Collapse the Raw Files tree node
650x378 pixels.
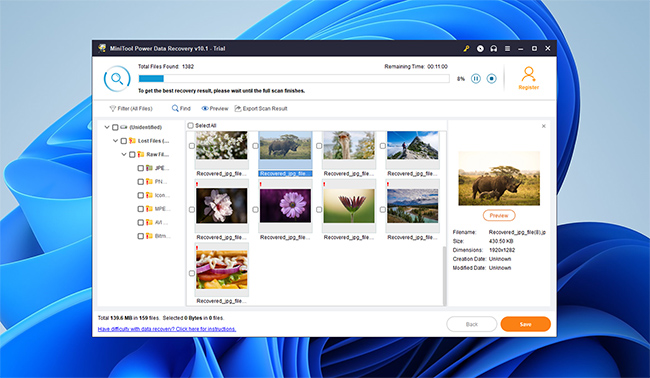(124, 155)
